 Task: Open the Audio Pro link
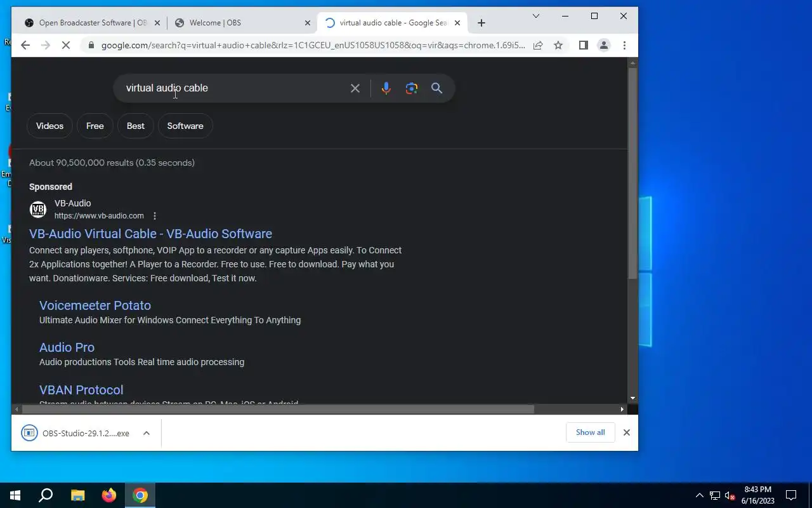tap(67, 347)
